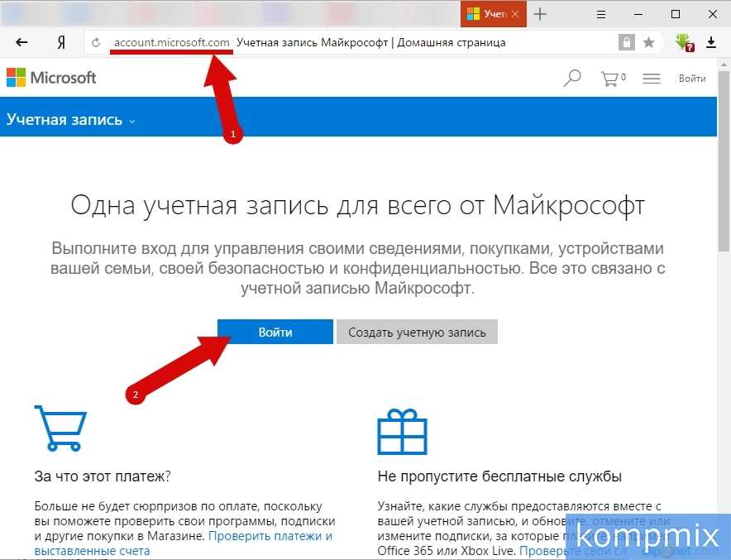
Task: Click heading За что этот платеж?
Action: [x=103, y=476]
